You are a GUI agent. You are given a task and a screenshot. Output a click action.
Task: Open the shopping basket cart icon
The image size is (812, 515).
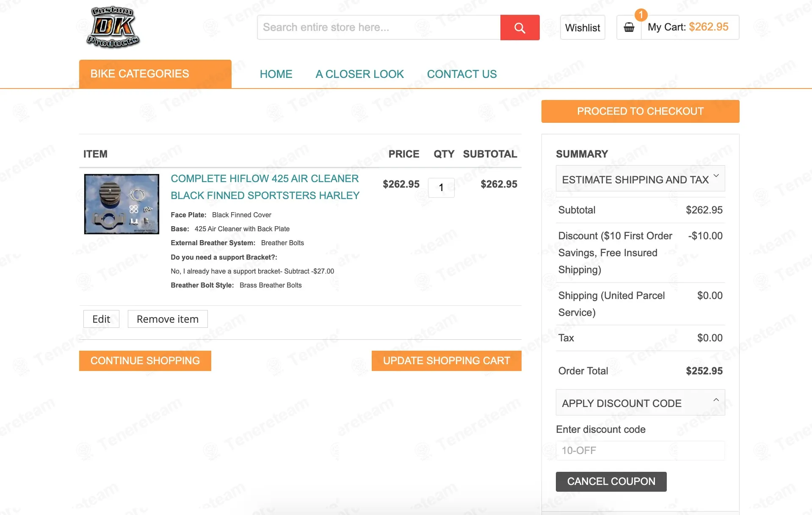629,28
